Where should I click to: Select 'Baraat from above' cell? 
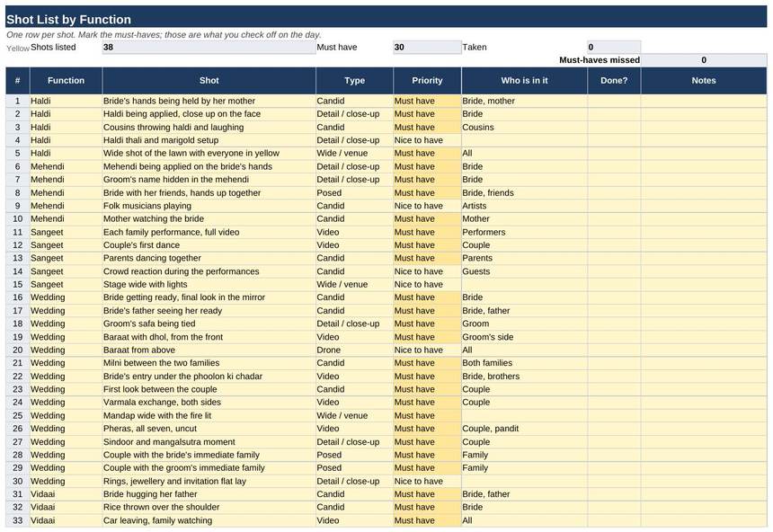pyautogui.click(x=209, y=350)
